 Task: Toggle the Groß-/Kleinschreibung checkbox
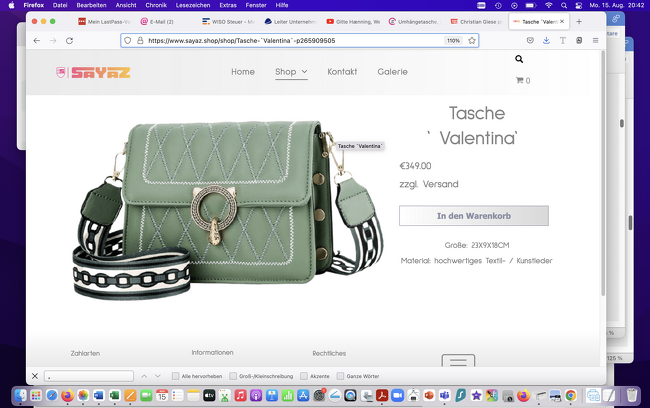(x=233, y=376)
